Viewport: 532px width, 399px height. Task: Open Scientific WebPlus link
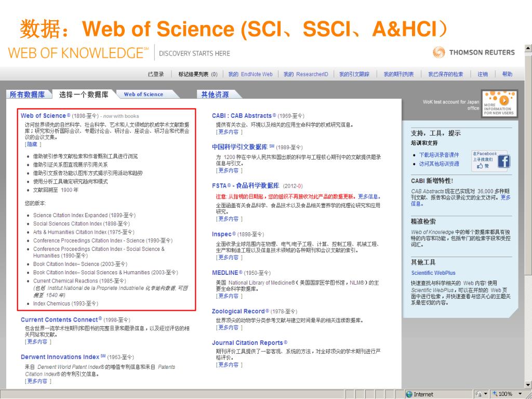pos(433,273)
